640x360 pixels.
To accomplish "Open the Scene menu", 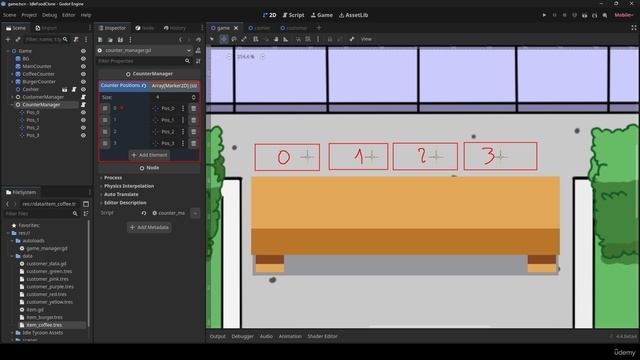I will (9, 15).
